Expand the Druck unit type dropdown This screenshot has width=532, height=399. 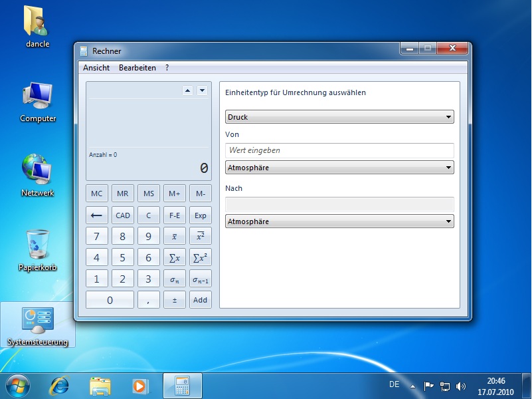click(x=339, y=117)
